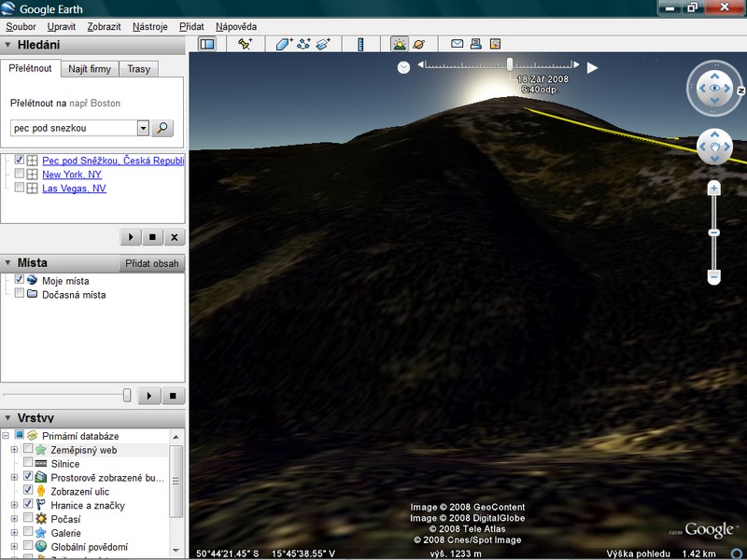
Task: Add an image overlay icon
Action: 323,44
